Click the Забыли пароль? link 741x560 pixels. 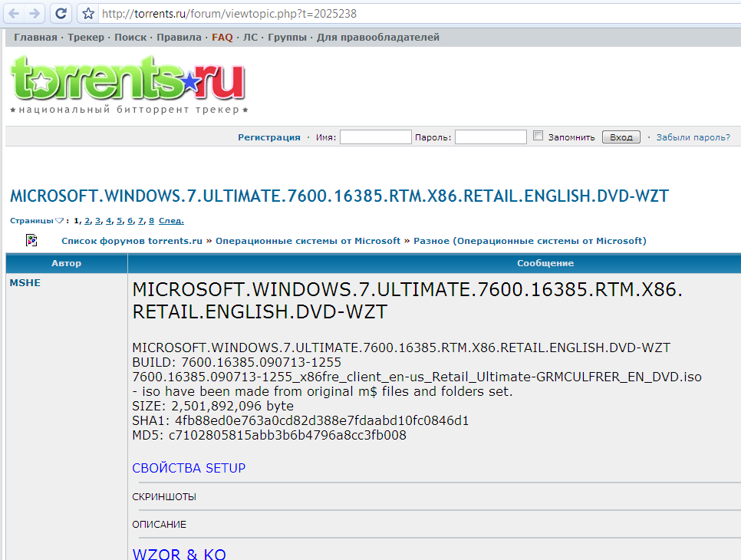coord(693,137)
